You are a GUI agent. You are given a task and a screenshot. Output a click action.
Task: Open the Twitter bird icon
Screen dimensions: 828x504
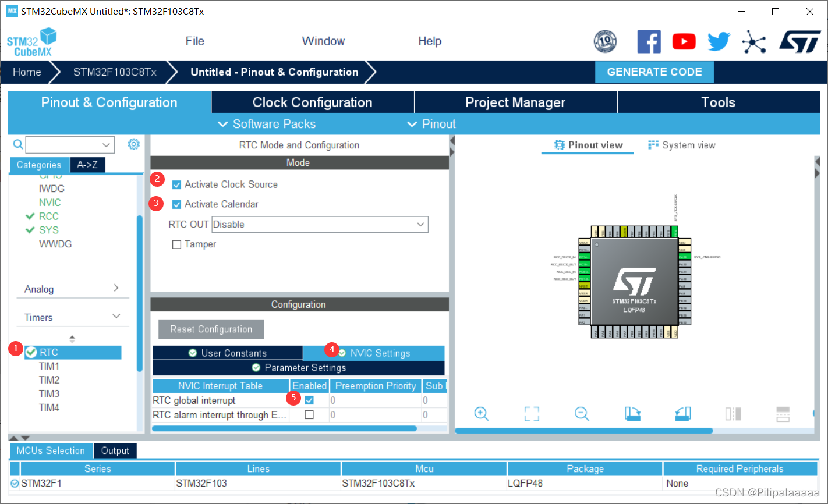tap(719, 41)
